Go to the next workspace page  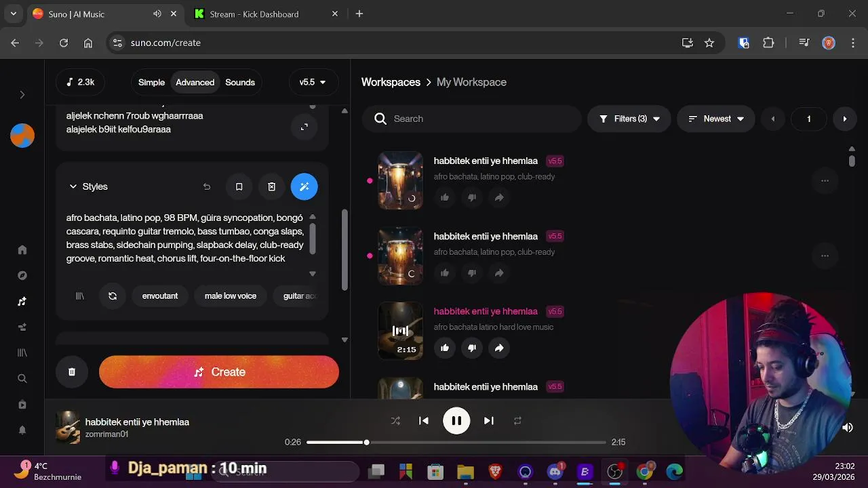pyautogui.click(x=844, y=119)
